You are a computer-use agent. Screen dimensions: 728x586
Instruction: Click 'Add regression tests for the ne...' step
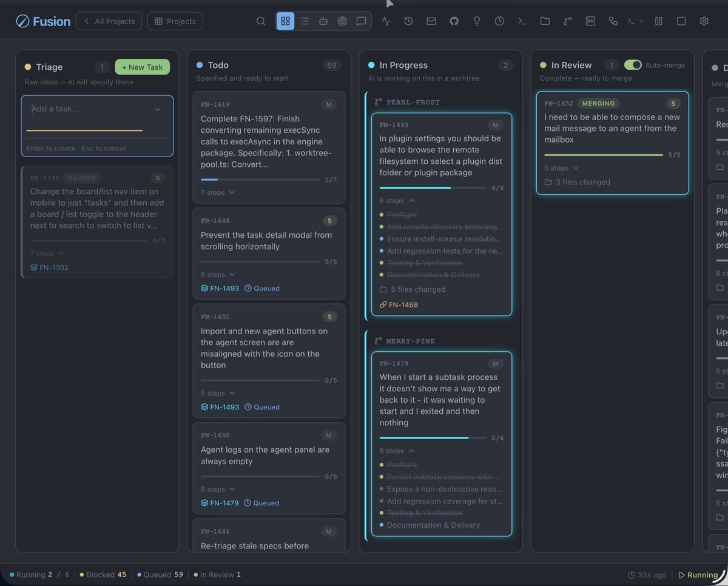[x=445, y=251]
